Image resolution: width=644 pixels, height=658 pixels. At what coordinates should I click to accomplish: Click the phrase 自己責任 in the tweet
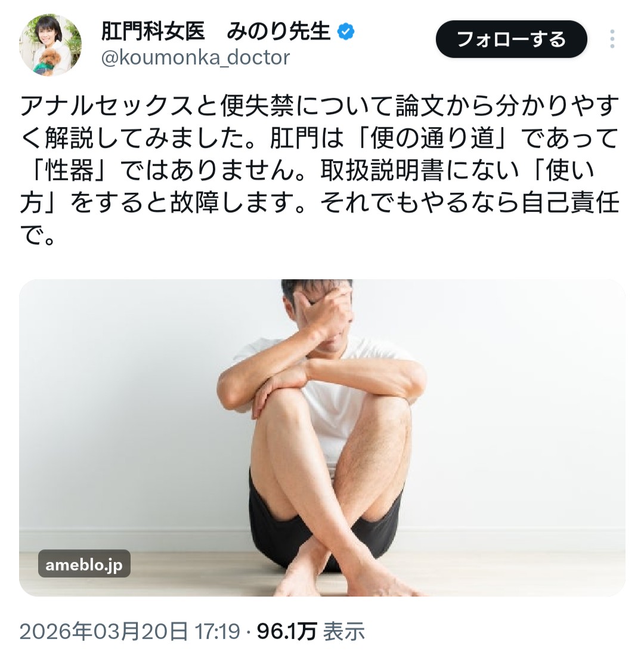(x=571, y=203)
